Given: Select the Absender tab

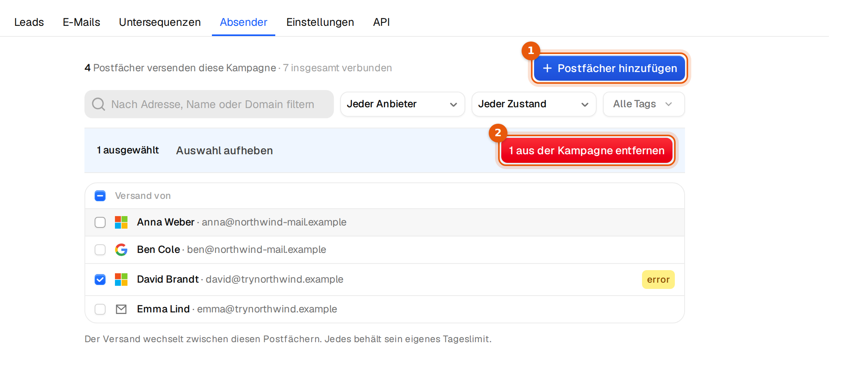Looking at the screenshot, I should tap(244, 22).
